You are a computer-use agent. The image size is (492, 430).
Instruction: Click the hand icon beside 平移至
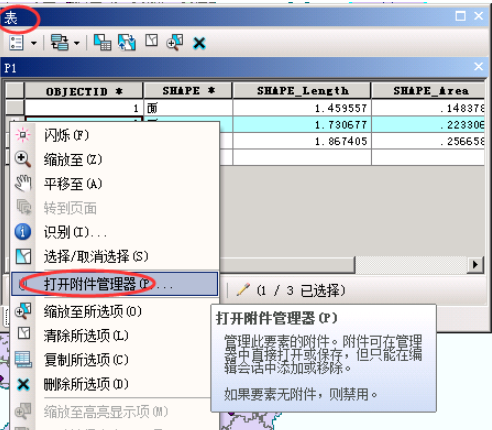tap(23, 183)
